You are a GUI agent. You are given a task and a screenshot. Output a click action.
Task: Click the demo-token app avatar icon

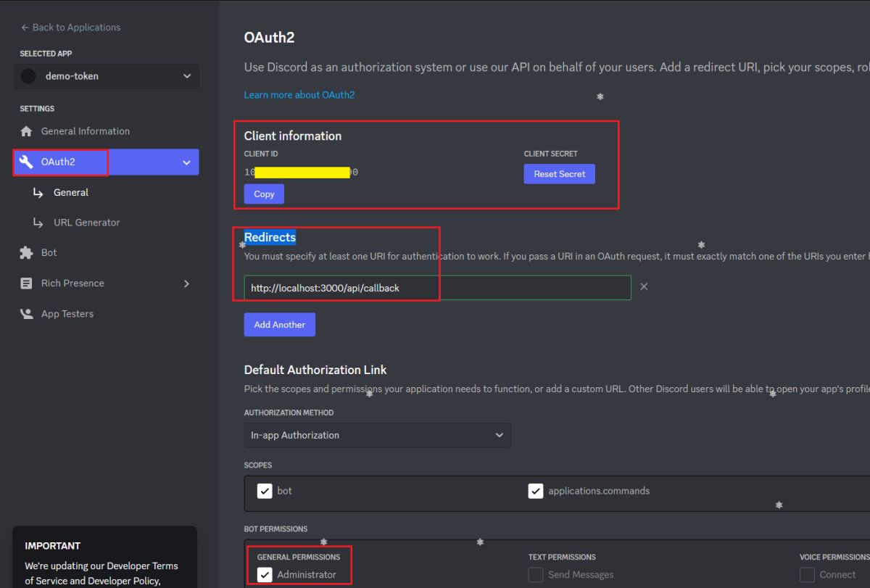[28, 76]
